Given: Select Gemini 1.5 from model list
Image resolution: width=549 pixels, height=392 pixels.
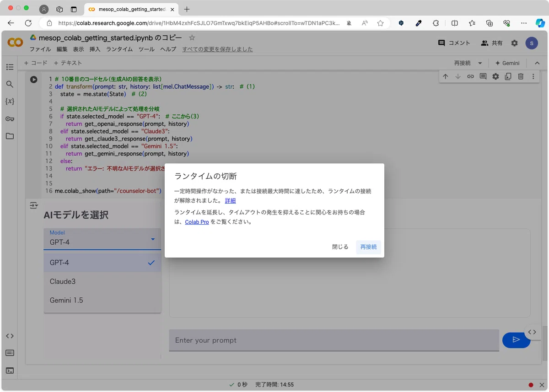Looking at the screenshot, I should pyautogui.click(x=102, y=301).
